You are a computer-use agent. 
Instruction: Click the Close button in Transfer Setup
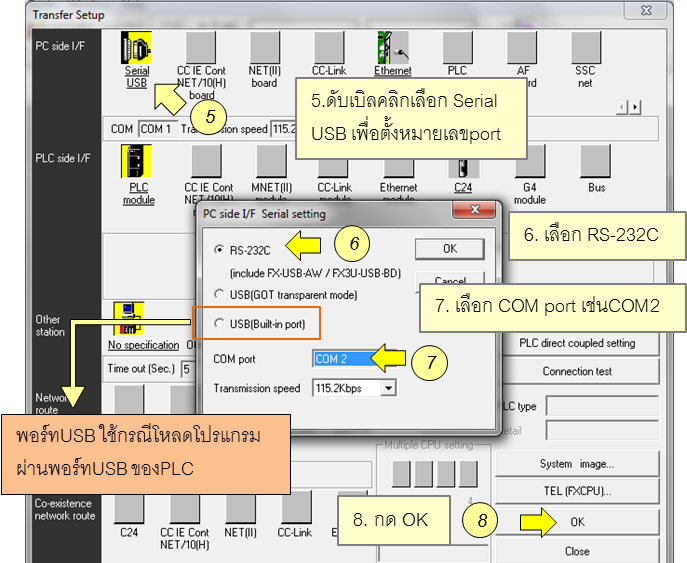click(577, 551)
